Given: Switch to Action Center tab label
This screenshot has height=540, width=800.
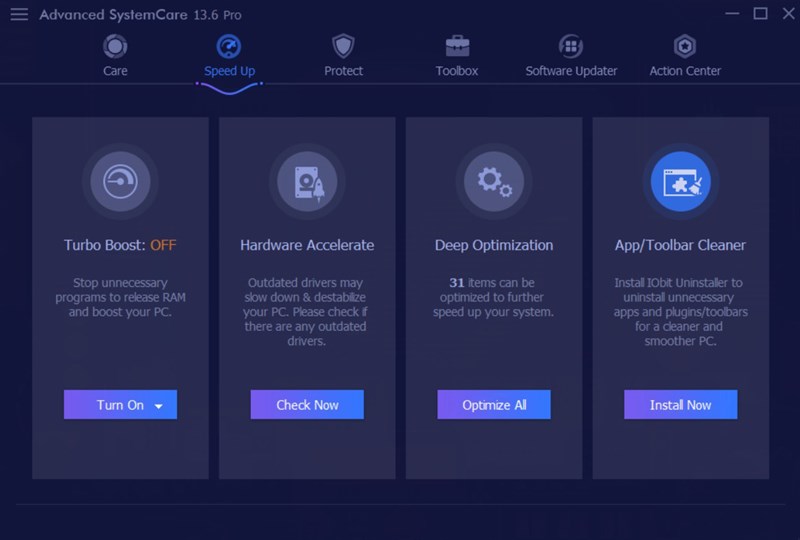Looking at the screenshot, I should pyautogui.click(x=685, y=71).
